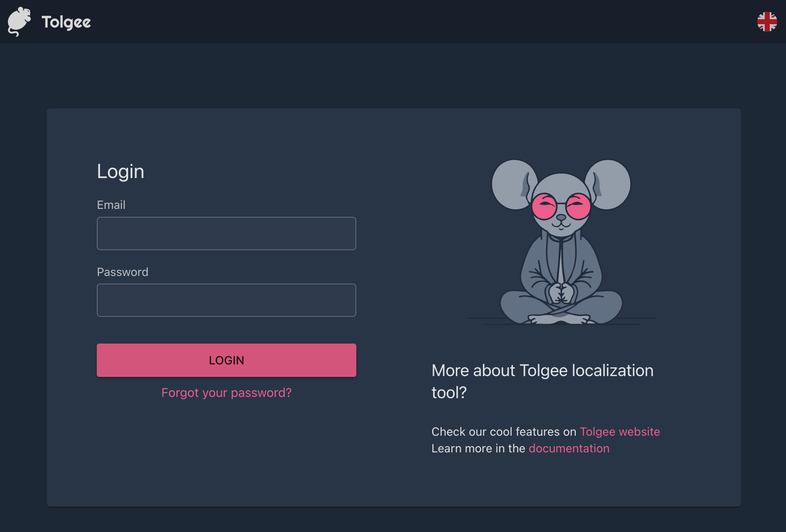Click the Email field label

click(111, 205)
